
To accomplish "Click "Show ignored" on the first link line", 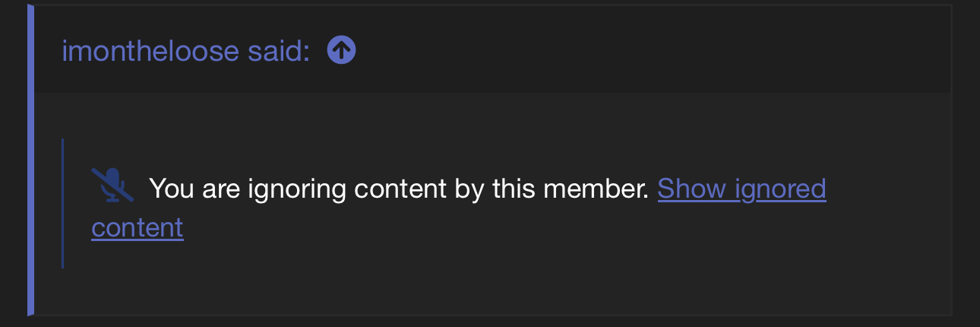I will tap(741, 189).
